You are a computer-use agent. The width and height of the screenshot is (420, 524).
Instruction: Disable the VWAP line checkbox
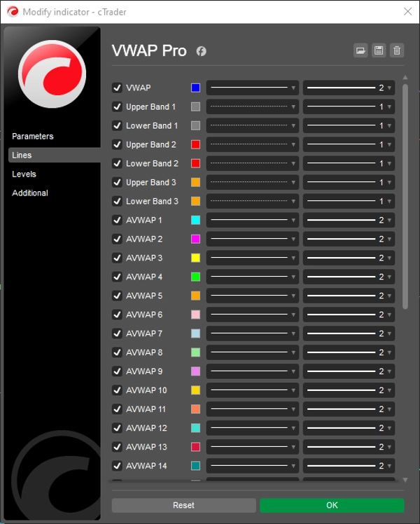click(117, 88)
